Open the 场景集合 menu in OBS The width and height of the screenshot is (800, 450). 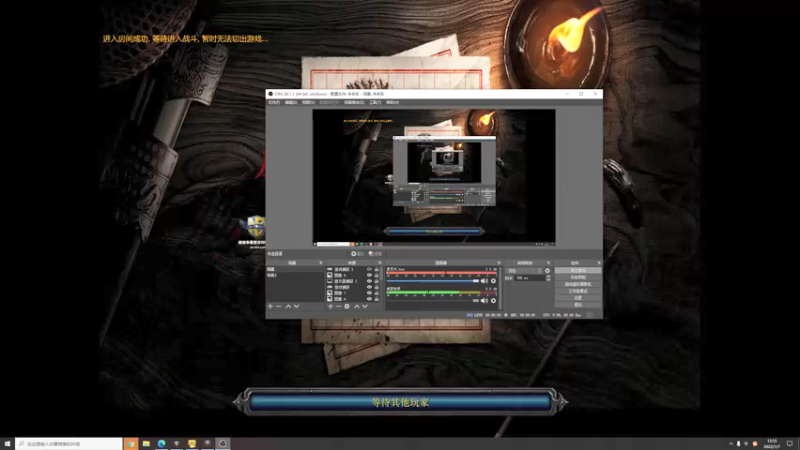tap(354, 103)
